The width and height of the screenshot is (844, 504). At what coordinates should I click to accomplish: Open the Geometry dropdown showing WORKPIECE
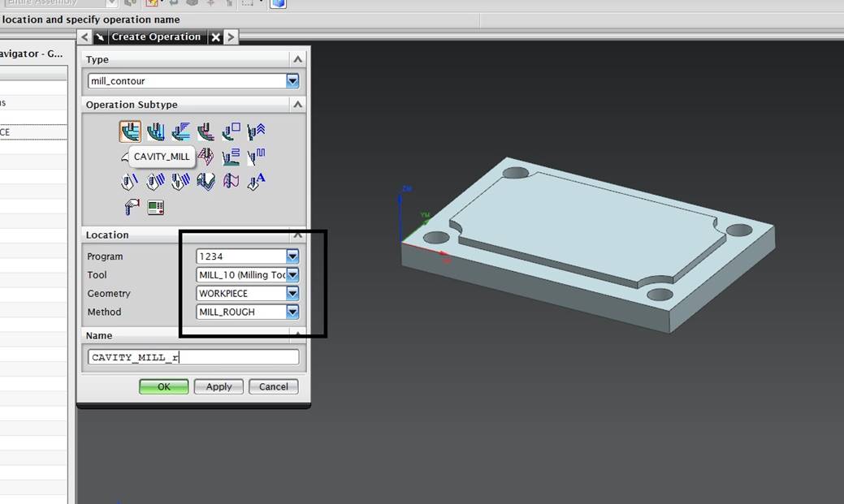pos(292,293)
